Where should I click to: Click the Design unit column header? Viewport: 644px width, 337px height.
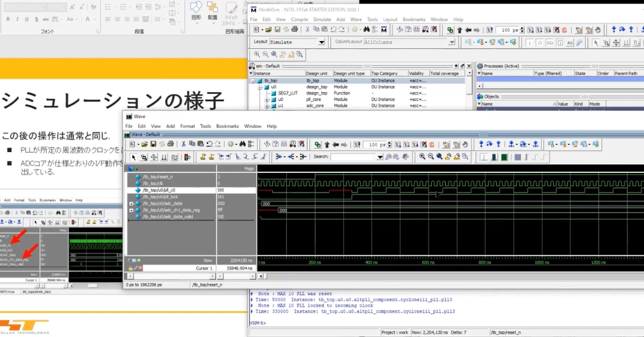pos(317,73)
